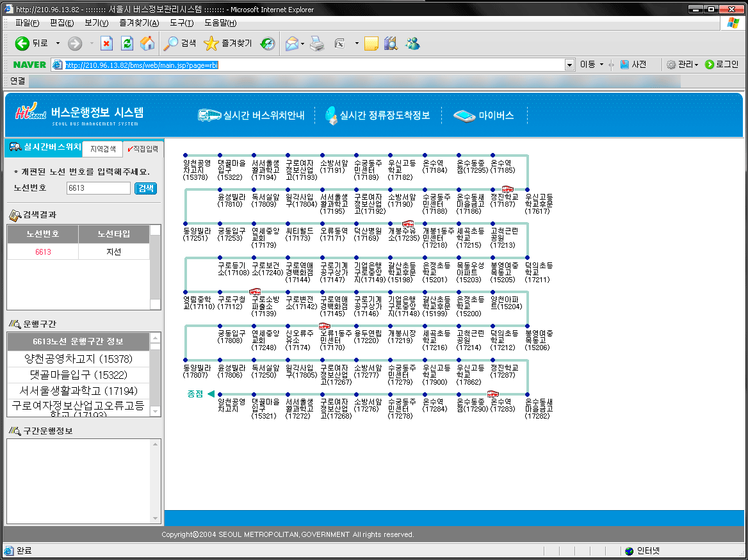Image resolution: width=748 pixels, height=560 pixels.
Task: Click the 오류동역 (17171) stop label
Action: (334, 234)
